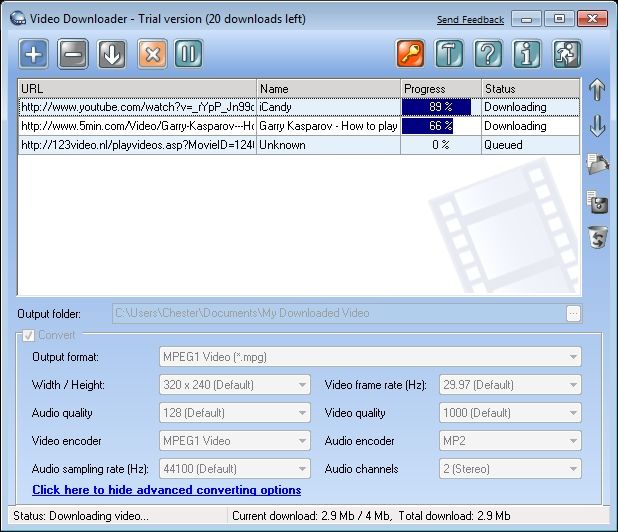Click the Name column header
618x532 pixels.
(328, 89)
